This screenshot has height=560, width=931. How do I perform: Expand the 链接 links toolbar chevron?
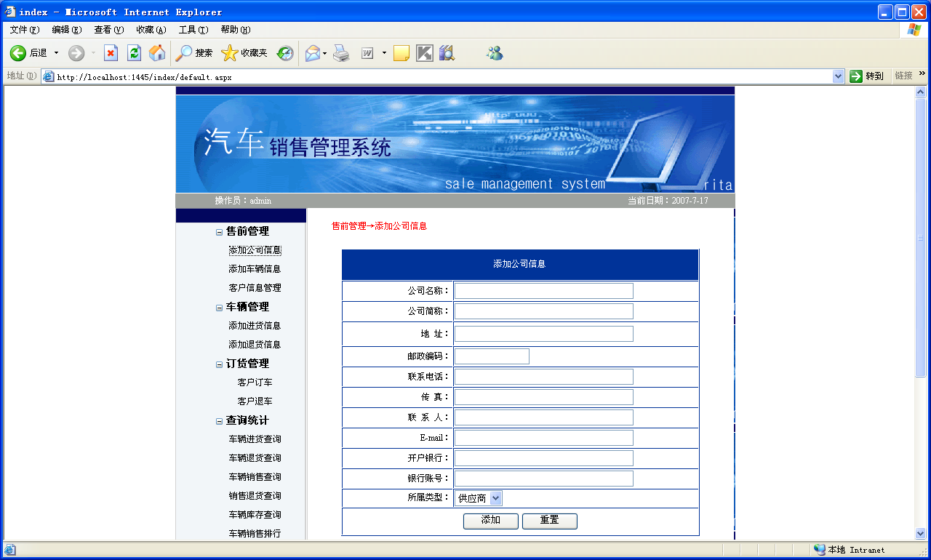(923, 74)
